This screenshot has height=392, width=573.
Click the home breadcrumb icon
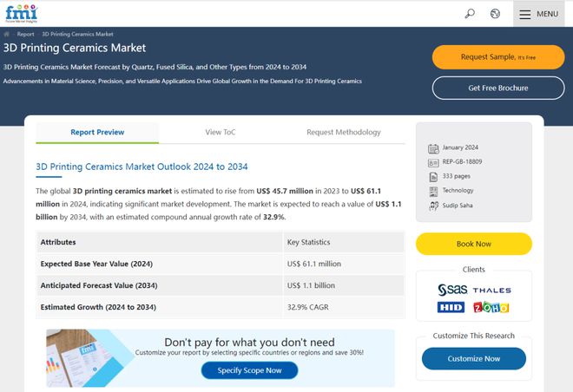[7, 34]
